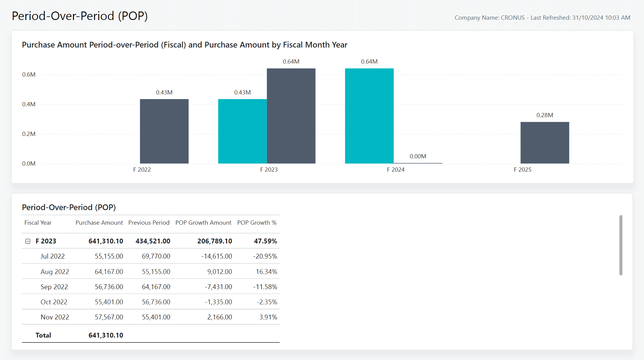Image resolution: width=644 pixels, height=360 pixels.
Task: Click the 0.6M y-axis label
Action: pyautogui.click(x=29, y=74)
